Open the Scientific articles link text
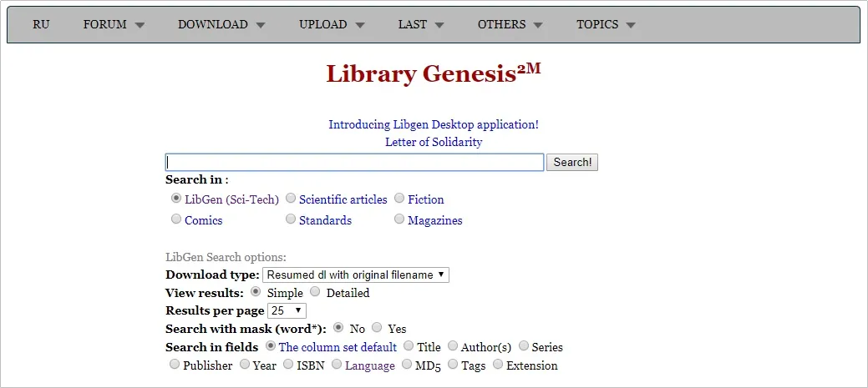868x388 pixels. pyautogui.click(x=343, y=199)
